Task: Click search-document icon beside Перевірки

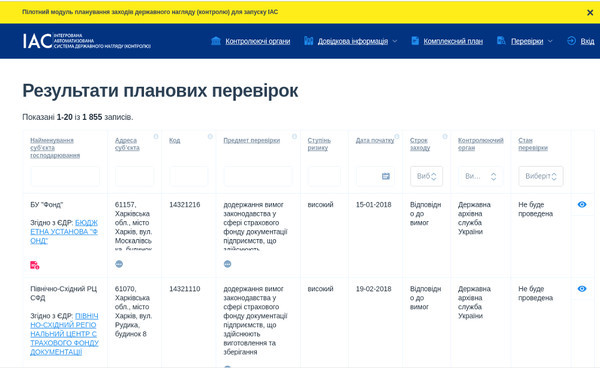Action: [x=501, y=41]
